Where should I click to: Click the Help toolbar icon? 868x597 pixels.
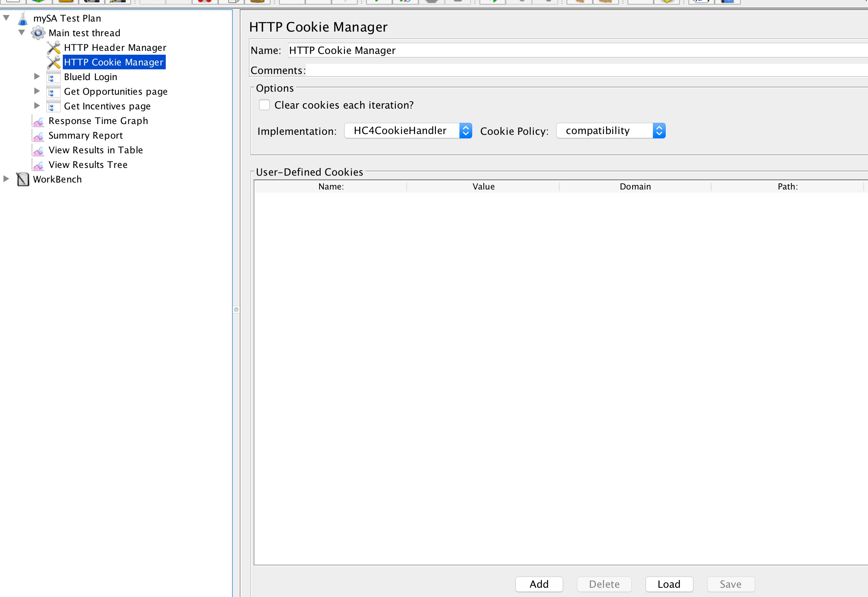(x=728, y=2)
